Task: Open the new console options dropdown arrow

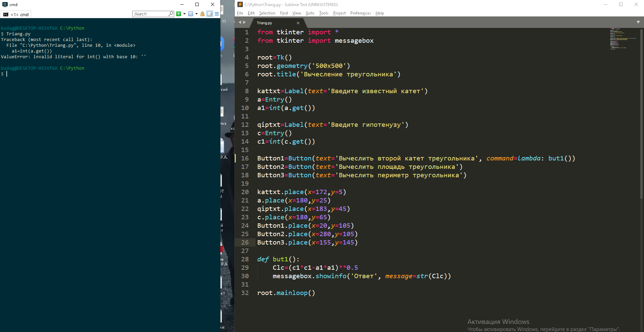Action: click(x=184, y=14)
